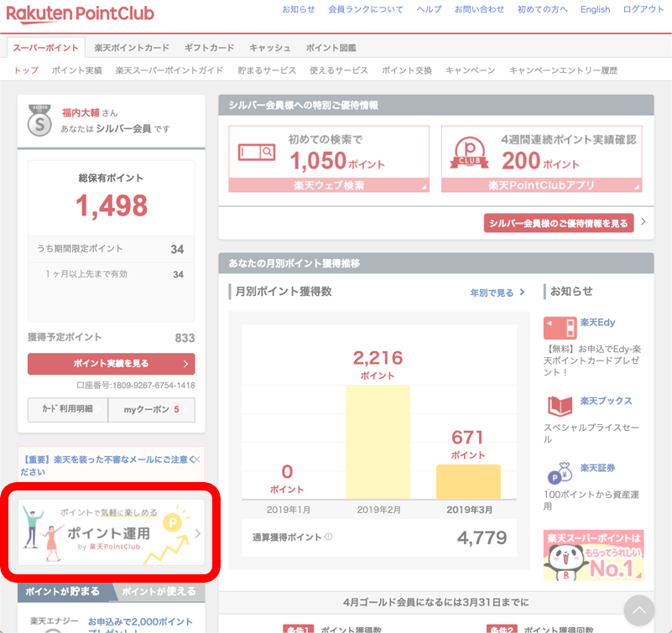This screenshot has width=672, height=633.
Task: Open ポイント交換 menu item
Action: (x=407, y=70)
